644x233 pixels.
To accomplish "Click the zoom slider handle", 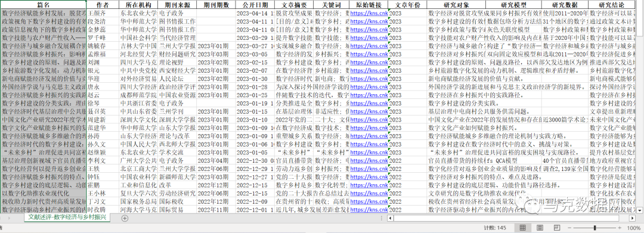I will (x=595, y=228).
